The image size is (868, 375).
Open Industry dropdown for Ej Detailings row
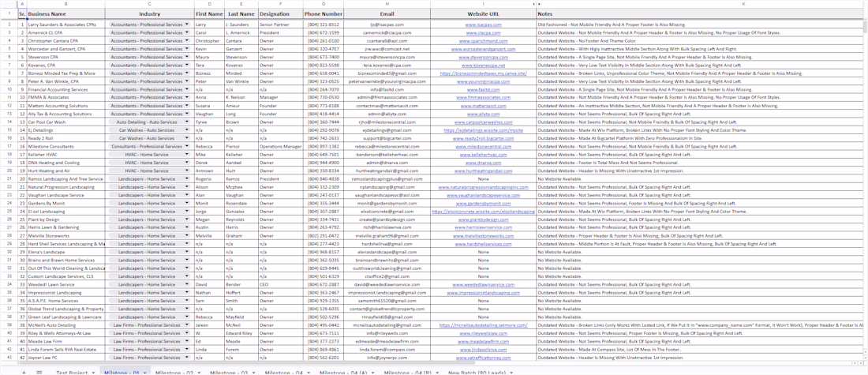point(187,130)
